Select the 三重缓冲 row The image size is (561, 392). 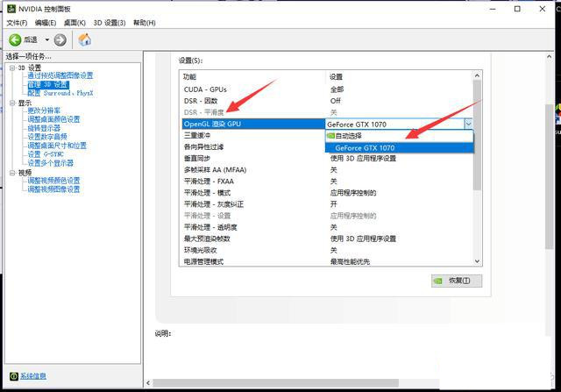click(x=253, y=135)
